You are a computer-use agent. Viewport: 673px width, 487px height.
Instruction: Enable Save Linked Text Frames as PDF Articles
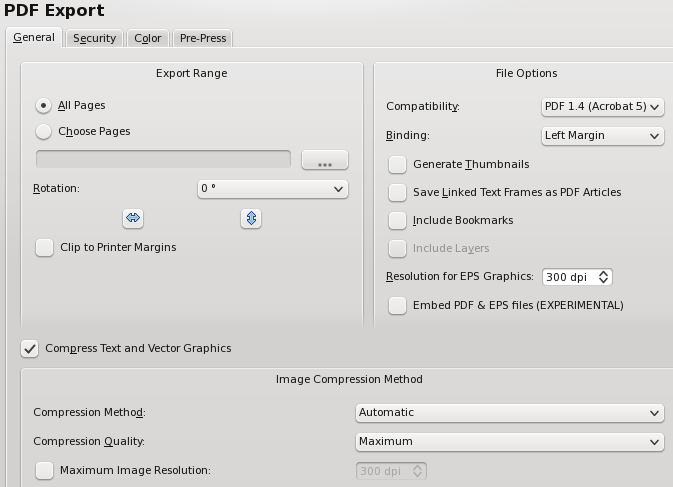[397, 192]
